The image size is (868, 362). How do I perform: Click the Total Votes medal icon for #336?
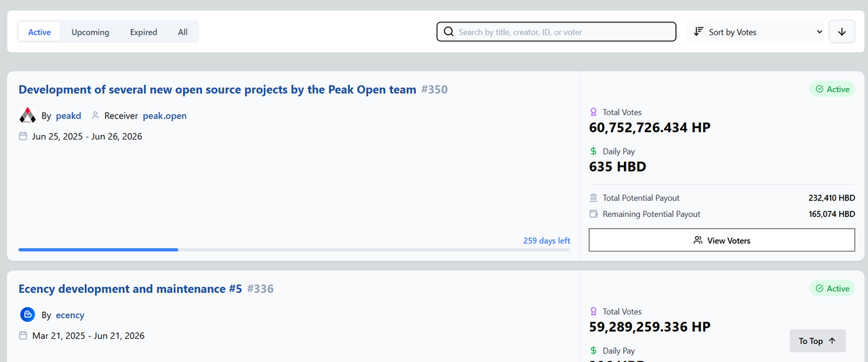[x=593, y=312]
